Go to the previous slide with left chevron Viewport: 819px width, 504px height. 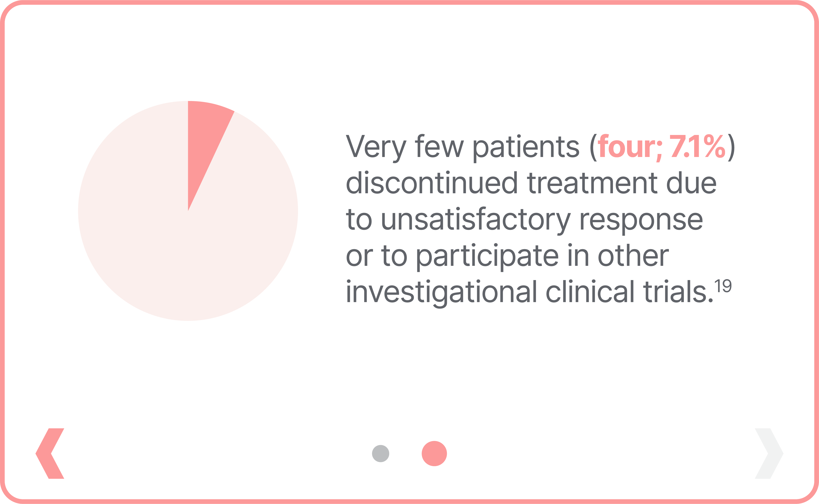(x=50, y=453)
